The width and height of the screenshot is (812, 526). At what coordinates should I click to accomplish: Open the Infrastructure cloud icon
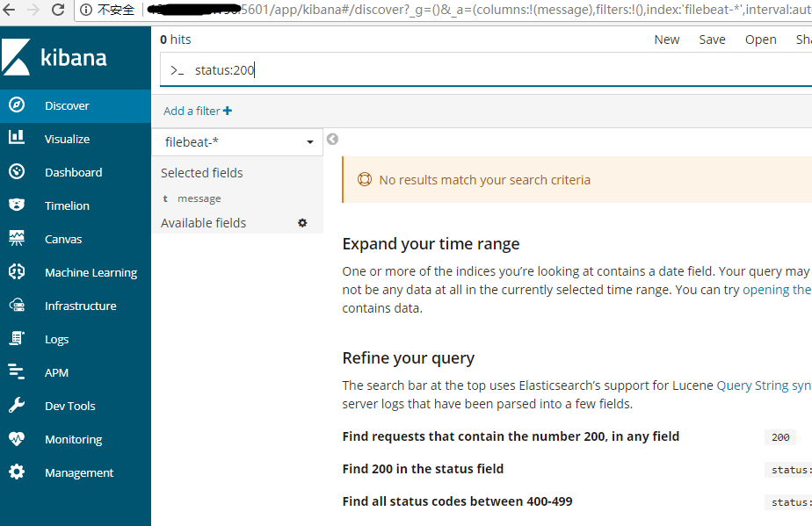click(17, 305)
